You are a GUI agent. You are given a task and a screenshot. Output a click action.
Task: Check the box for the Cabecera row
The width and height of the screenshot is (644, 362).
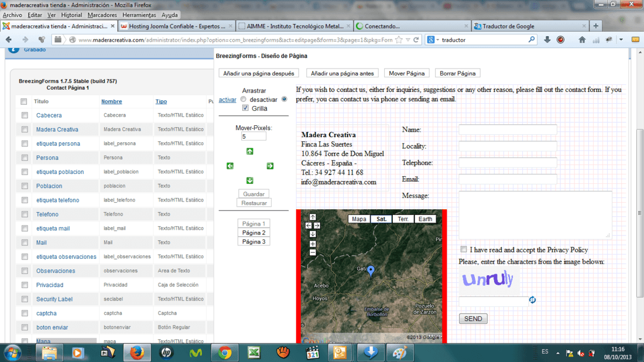click(x=25, y=115)
